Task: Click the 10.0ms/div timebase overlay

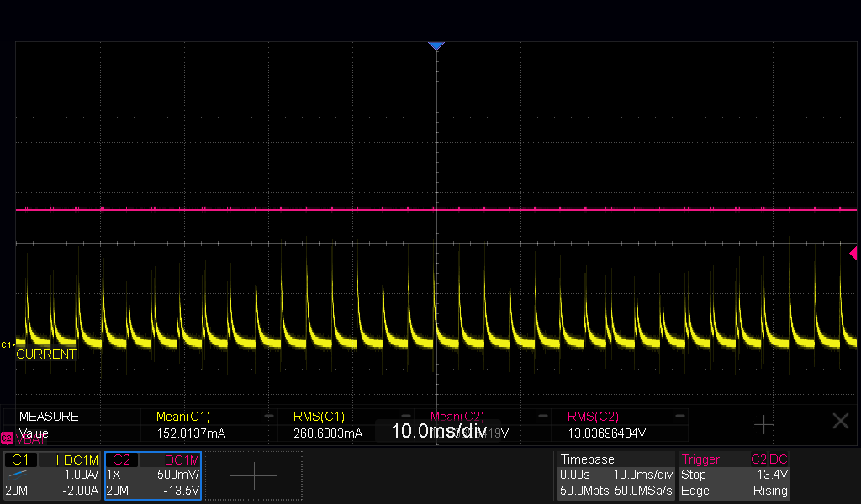Action: point(438,431)
